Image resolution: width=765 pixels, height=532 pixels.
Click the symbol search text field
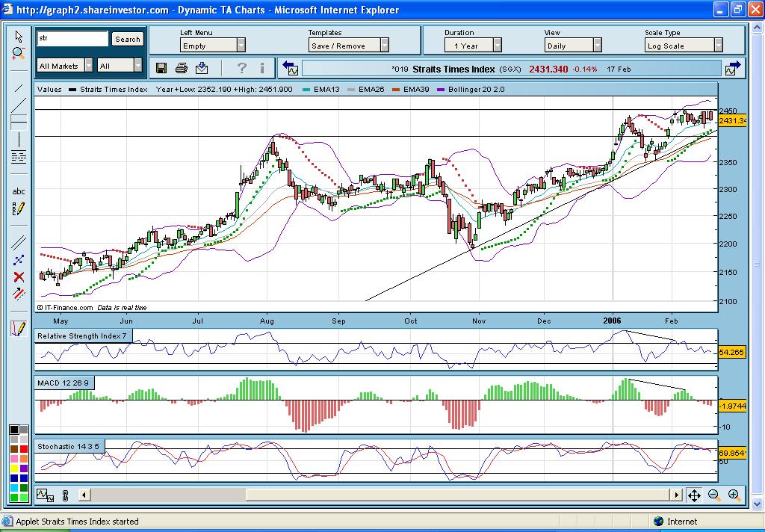pyautogui.click(x=72, y=39)
